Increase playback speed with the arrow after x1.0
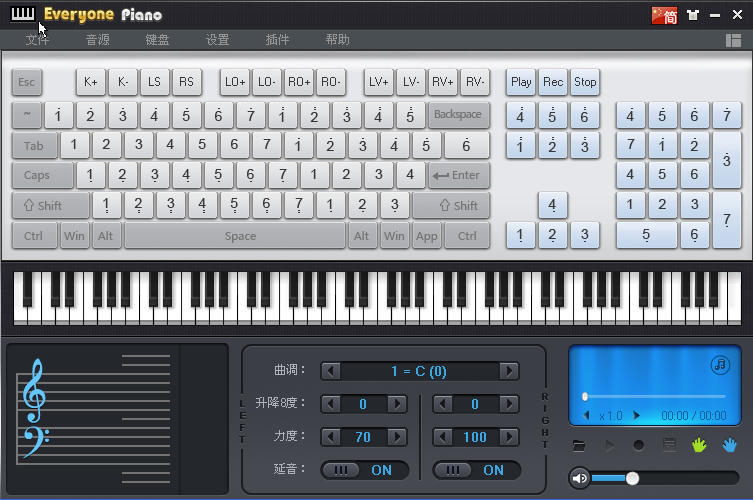753x500 pixels. click(x=636, y=415)
